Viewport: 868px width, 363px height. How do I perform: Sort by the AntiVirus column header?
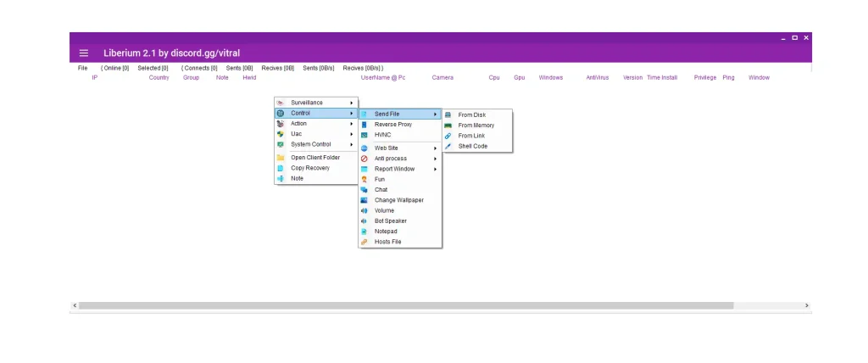point(598,77)
